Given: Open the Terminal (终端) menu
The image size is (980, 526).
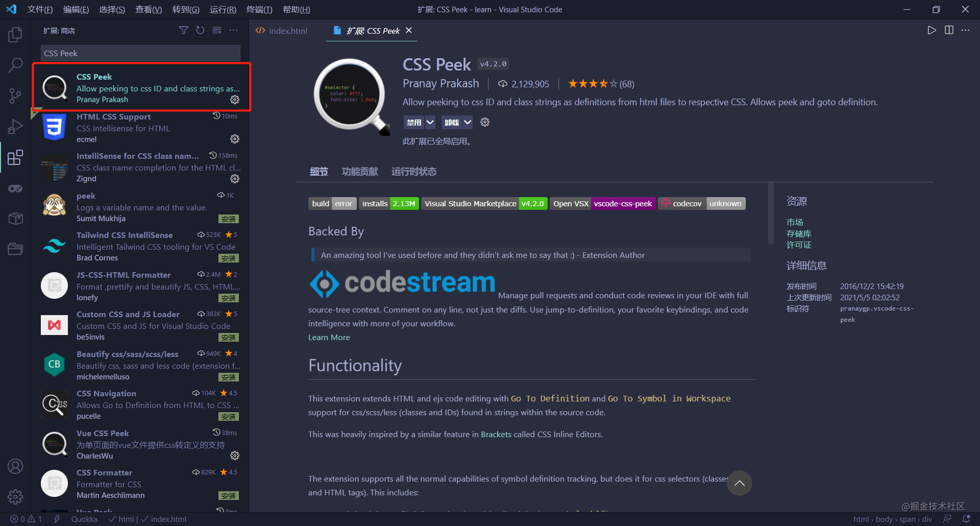Looking at the screenshot, I should pyautogui.click(x=259, y=9).
